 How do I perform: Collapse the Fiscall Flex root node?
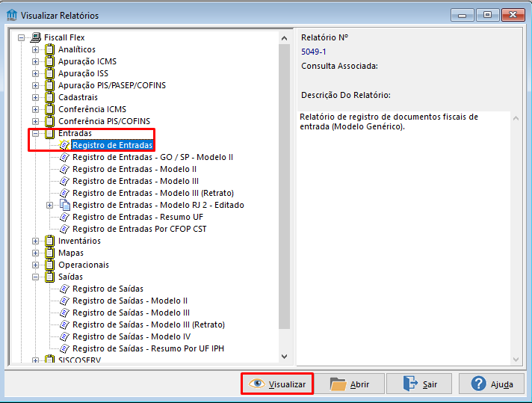pyautogui.click(x=22, y=37)
